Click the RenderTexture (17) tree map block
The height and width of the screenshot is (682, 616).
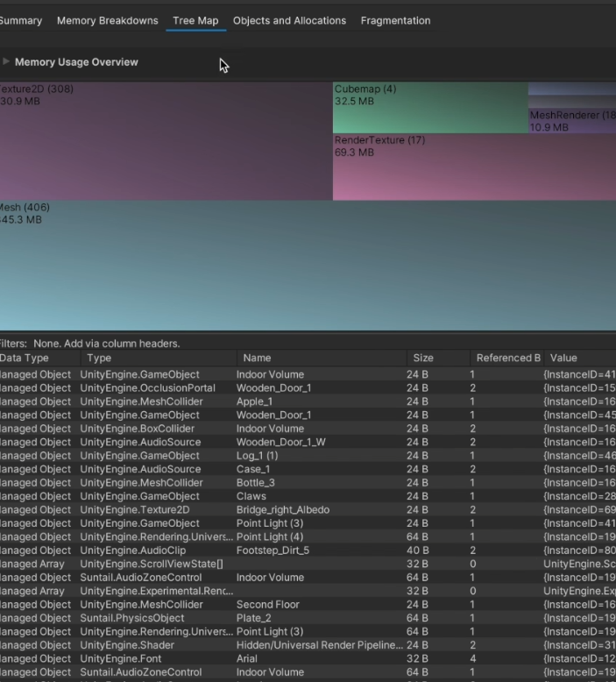tap(474, 167)
